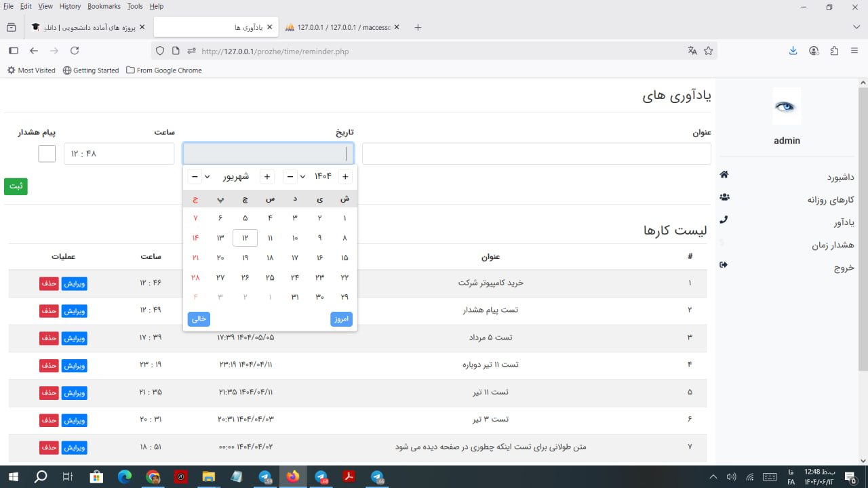Bookmark this page with the star icon
This screenshot has height=488, width=868.
[709, 51]
